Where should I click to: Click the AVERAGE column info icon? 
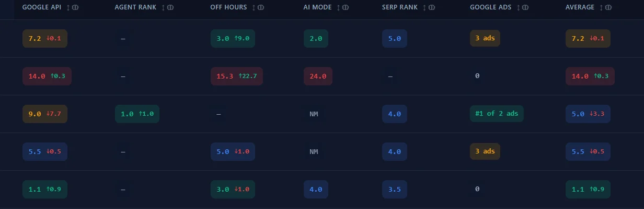click(608, 7)
